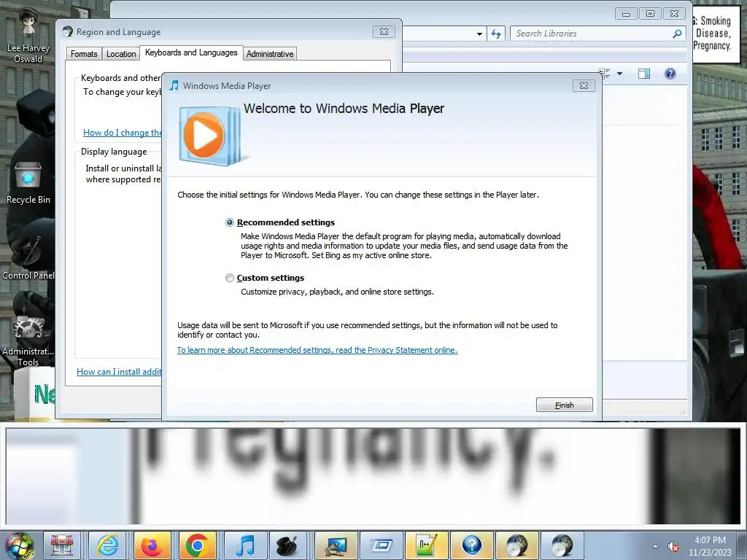Open the display personalization monitor taskbar icon

(x=336, y=545)
